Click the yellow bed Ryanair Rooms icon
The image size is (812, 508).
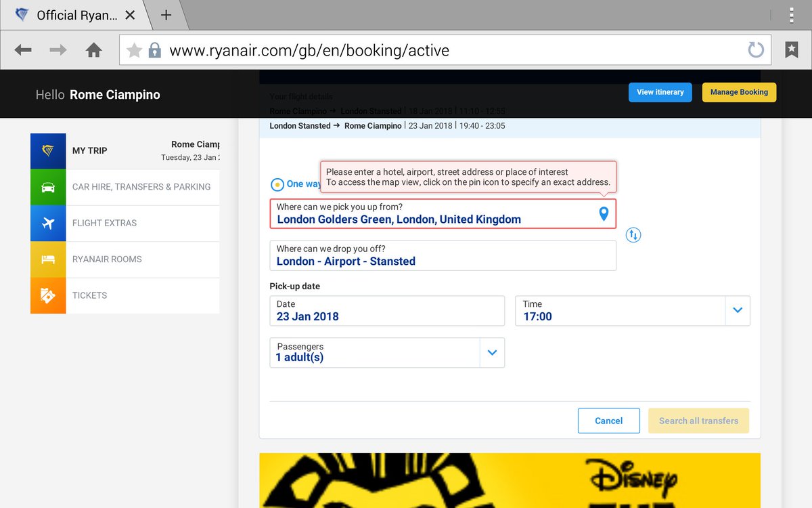click(48, 259)
